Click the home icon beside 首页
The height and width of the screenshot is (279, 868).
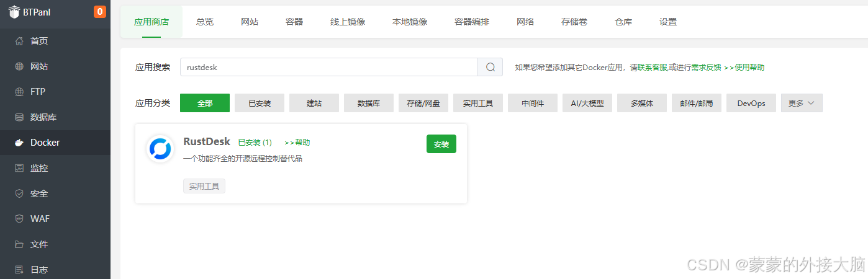(x=19, y=41)
